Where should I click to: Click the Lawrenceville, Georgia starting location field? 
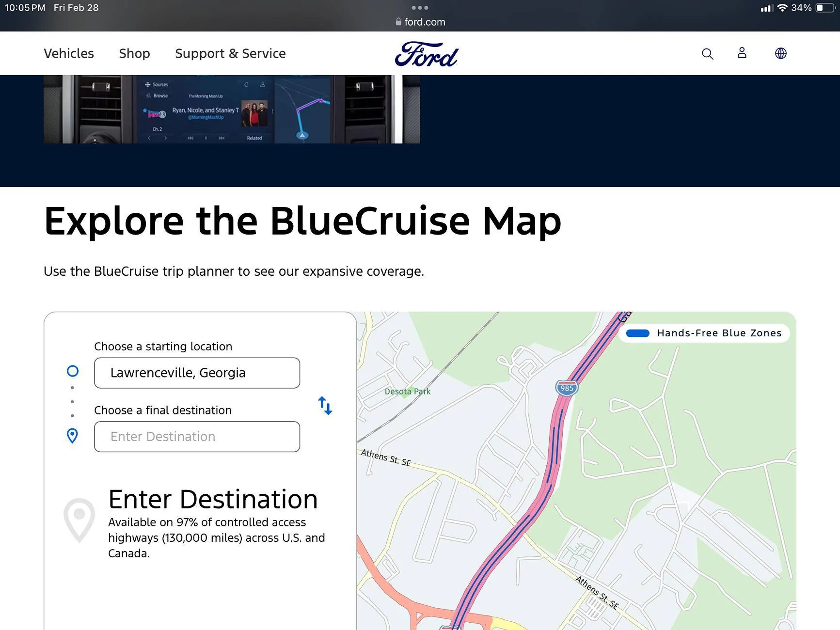point(197,373)
